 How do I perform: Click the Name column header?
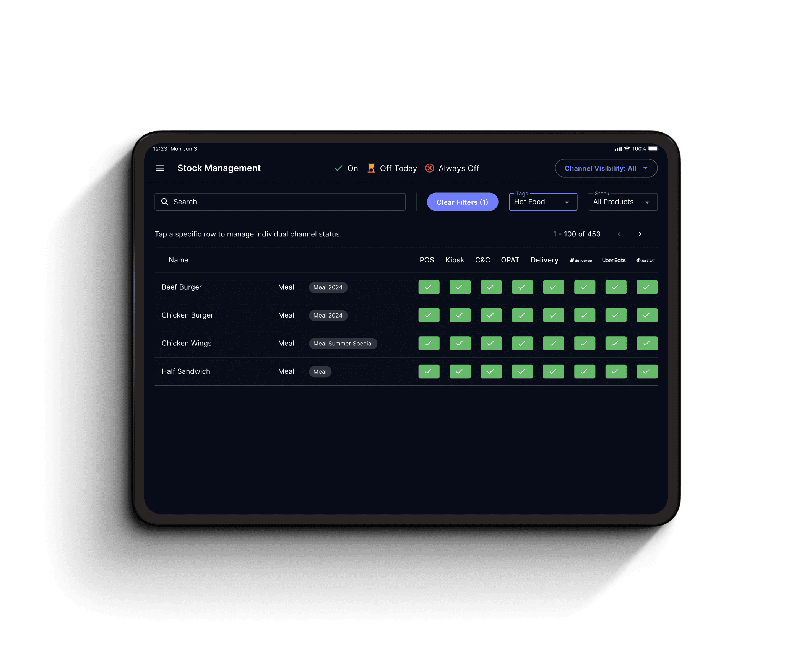click(x=178, y=260)
